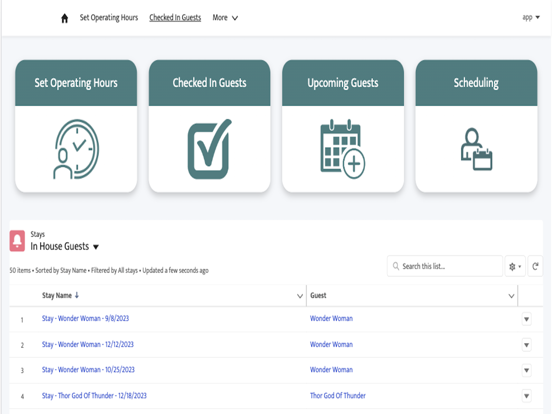Focus the Search this list field

pyautogui.click(x=445, y=266)
